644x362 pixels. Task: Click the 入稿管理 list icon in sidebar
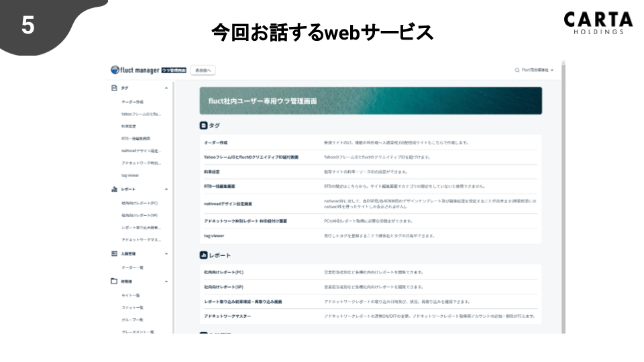coord(114,253)
